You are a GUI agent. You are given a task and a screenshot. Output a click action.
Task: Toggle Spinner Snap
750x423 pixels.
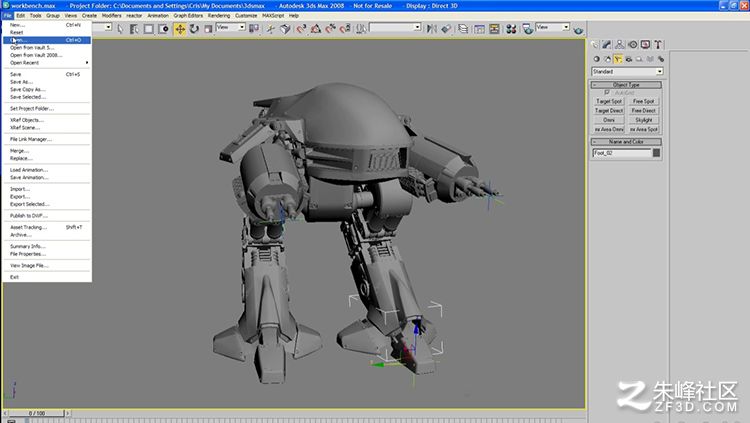[345, 29]
